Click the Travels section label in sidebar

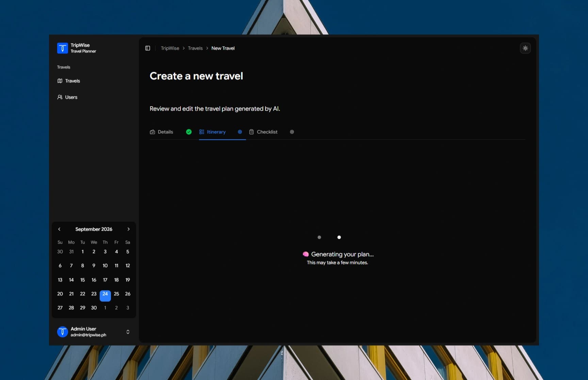64,67
